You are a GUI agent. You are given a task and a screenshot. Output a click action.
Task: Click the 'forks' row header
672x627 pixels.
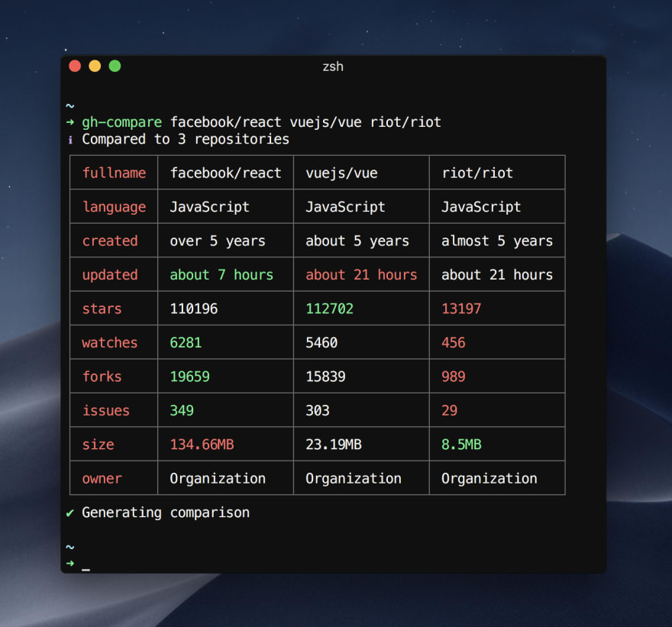click(102, 377)
